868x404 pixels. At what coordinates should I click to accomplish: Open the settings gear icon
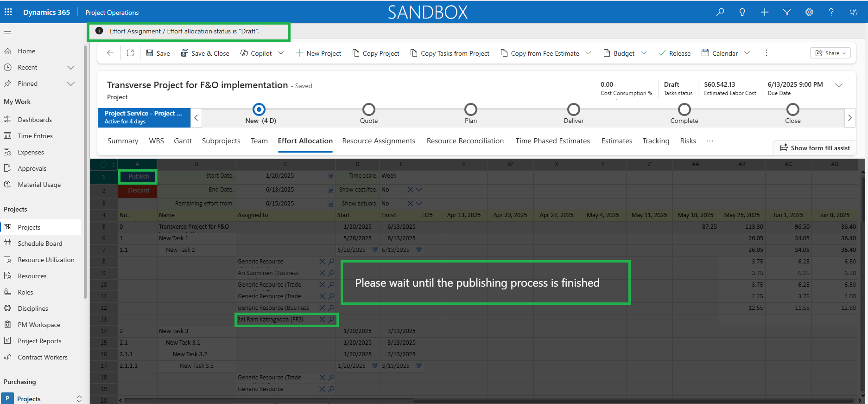tap(809, 12)
